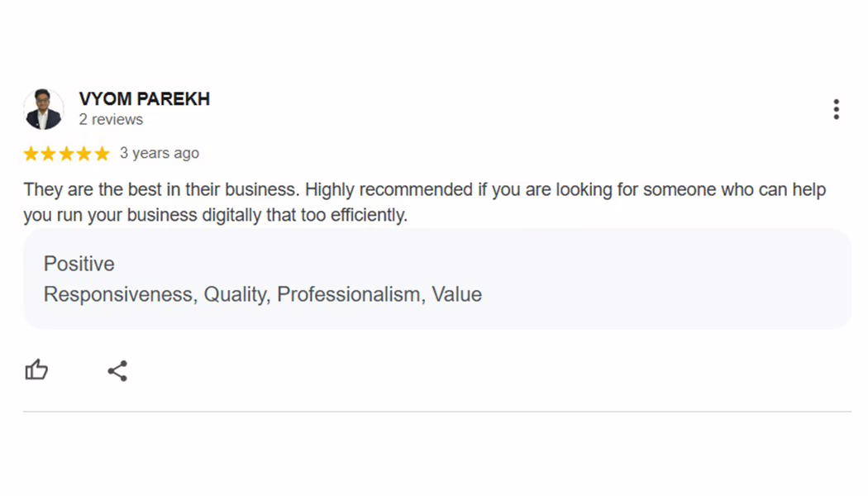Click the word "Responsiveness"
The image size is (868, 496).
click(x=120, y=294)
